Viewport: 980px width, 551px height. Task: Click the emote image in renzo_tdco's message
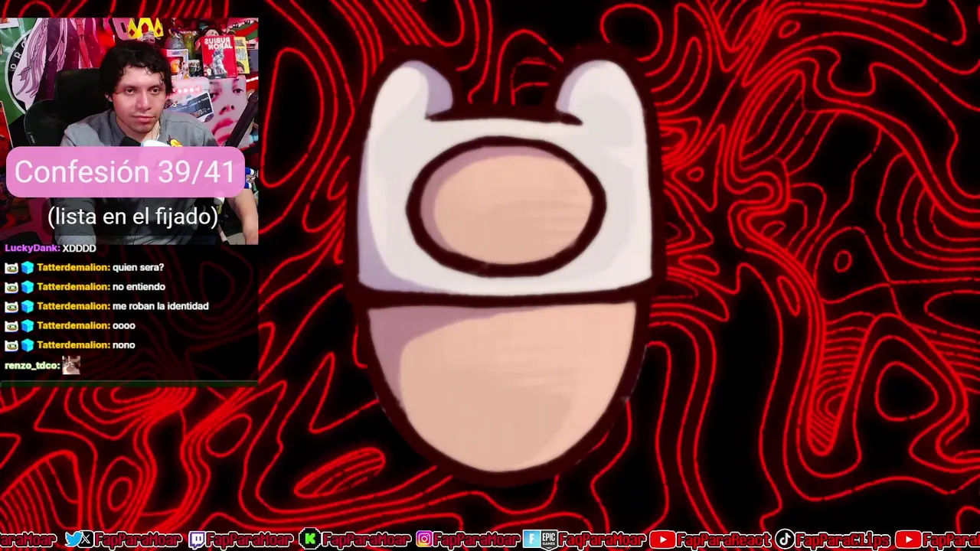(71, 365)
